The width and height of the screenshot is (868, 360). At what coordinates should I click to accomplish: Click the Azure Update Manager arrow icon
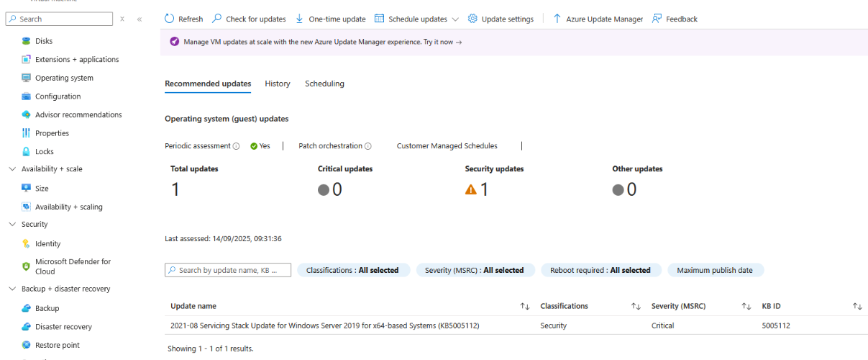pyautogui.click(x=557, y=19)
